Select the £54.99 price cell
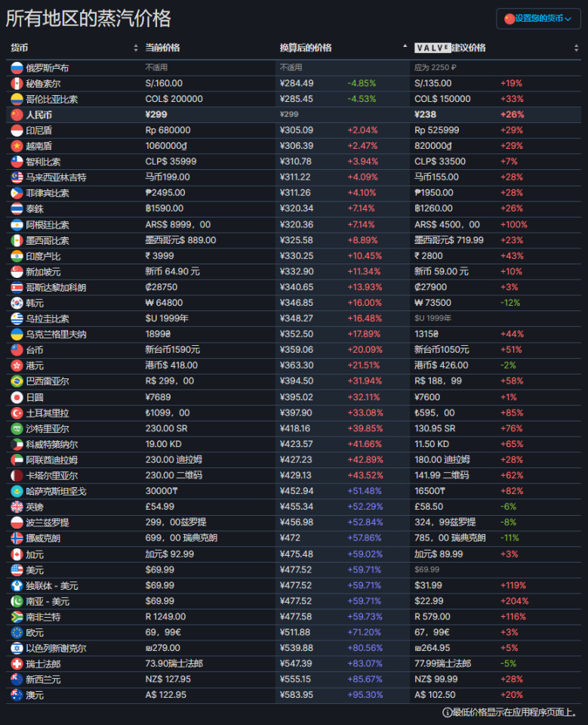This screenshot has width=588, height=725. click(159, 507)
